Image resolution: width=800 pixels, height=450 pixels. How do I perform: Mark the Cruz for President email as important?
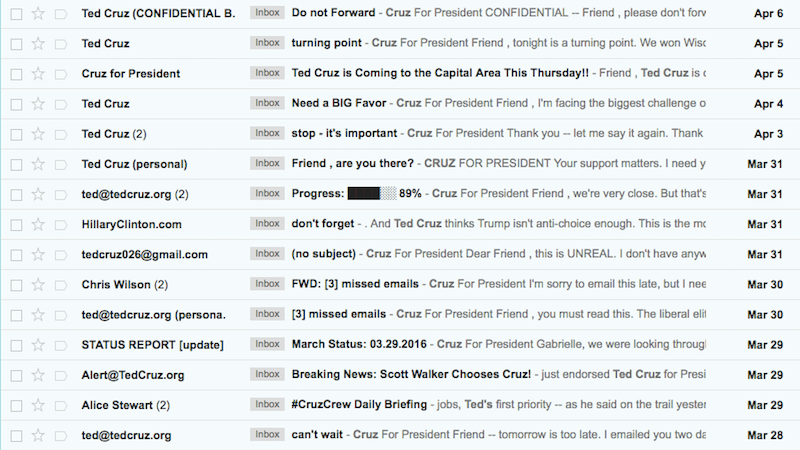[x=61, y=73]
